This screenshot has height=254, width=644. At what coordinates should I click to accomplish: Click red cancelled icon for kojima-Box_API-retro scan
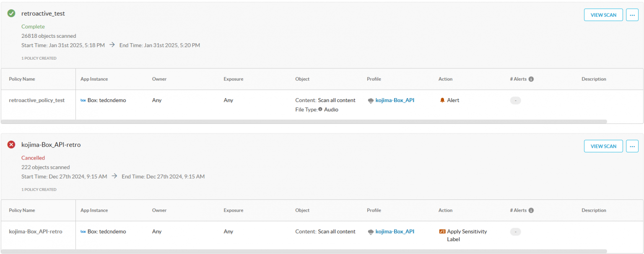click(11, 145)
